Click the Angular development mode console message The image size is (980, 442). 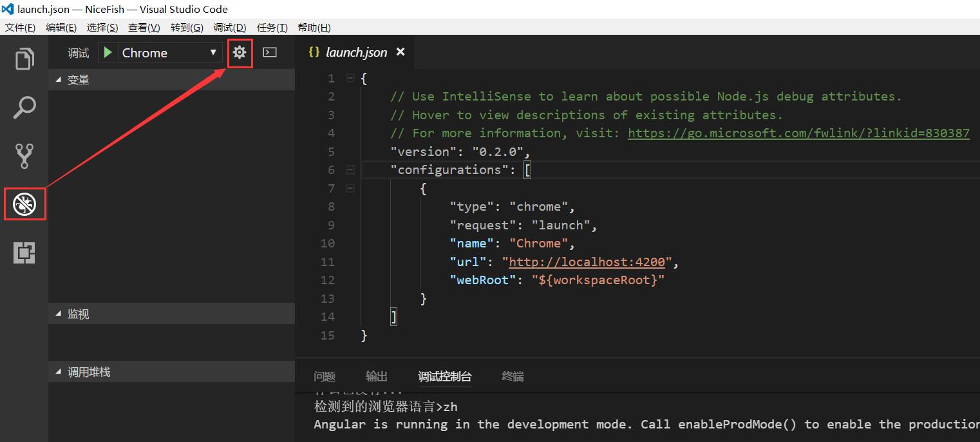coord(646,425)
